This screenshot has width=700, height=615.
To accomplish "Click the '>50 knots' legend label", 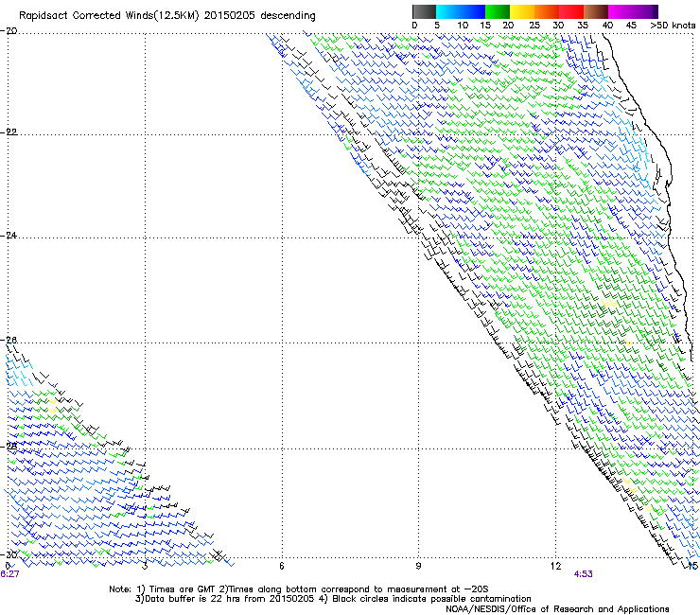I will [673, 26].
